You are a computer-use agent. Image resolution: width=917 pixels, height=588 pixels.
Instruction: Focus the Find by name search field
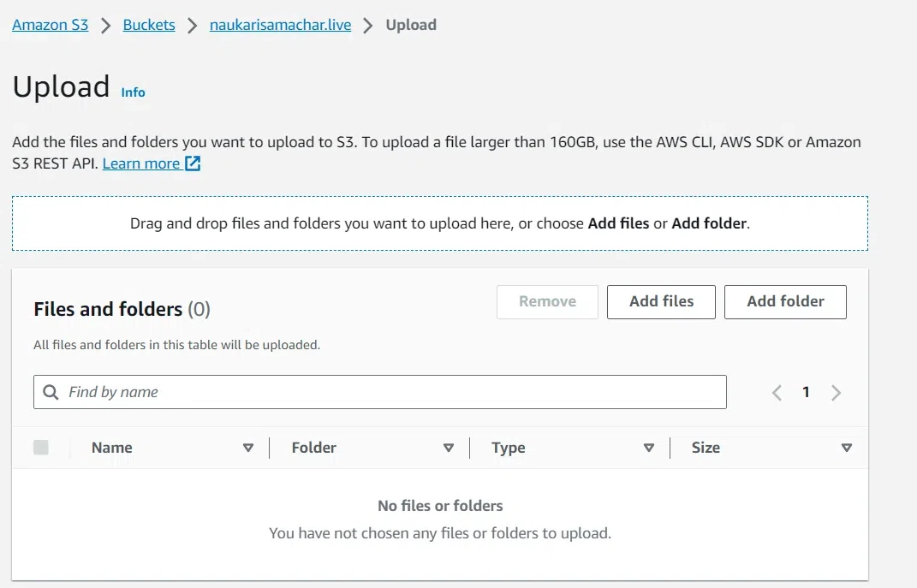point(394,392)
